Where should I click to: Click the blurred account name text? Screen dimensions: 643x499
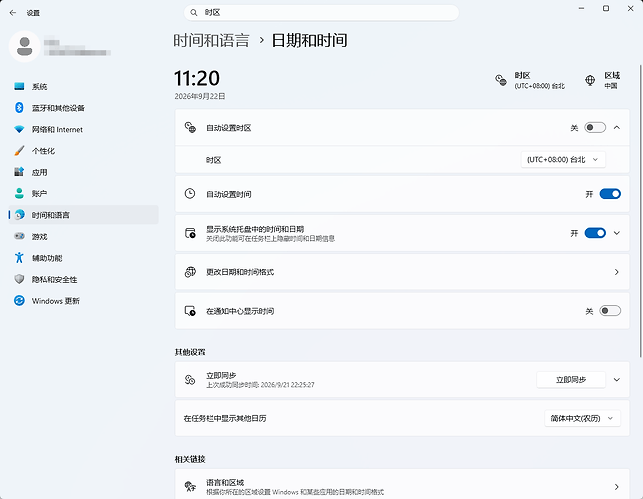[77, 48]
